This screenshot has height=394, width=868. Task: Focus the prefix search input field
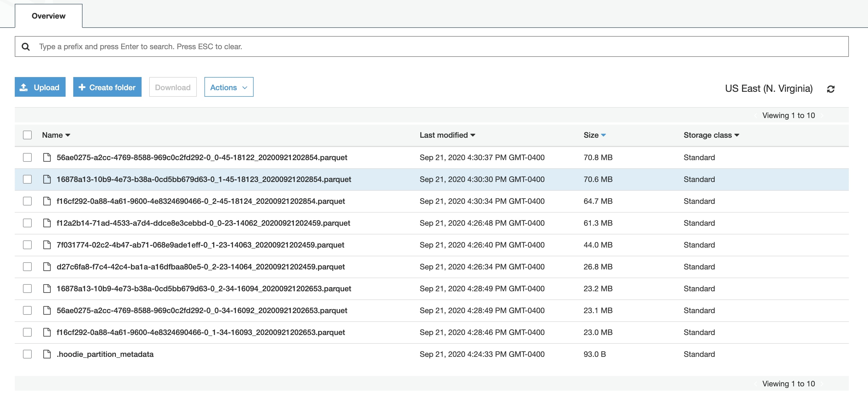(438, 46)
